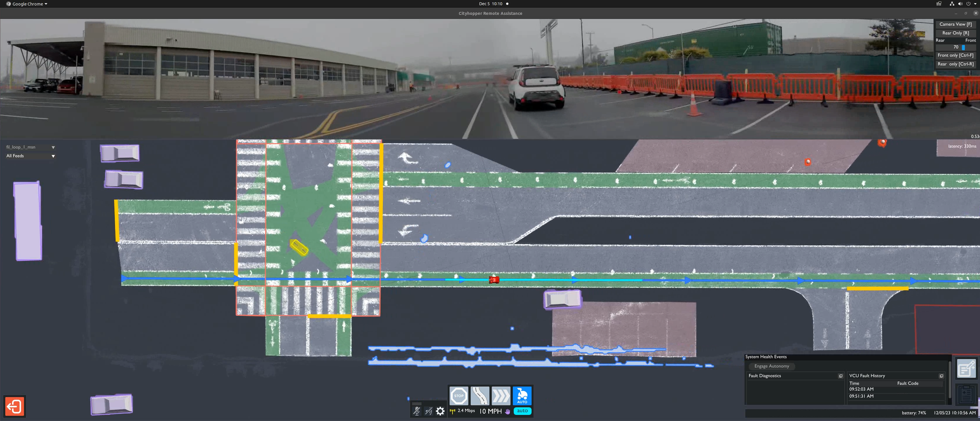980x421 pixels.
Task: Toggle the muted horn/speaker icon
Action: 428,411
